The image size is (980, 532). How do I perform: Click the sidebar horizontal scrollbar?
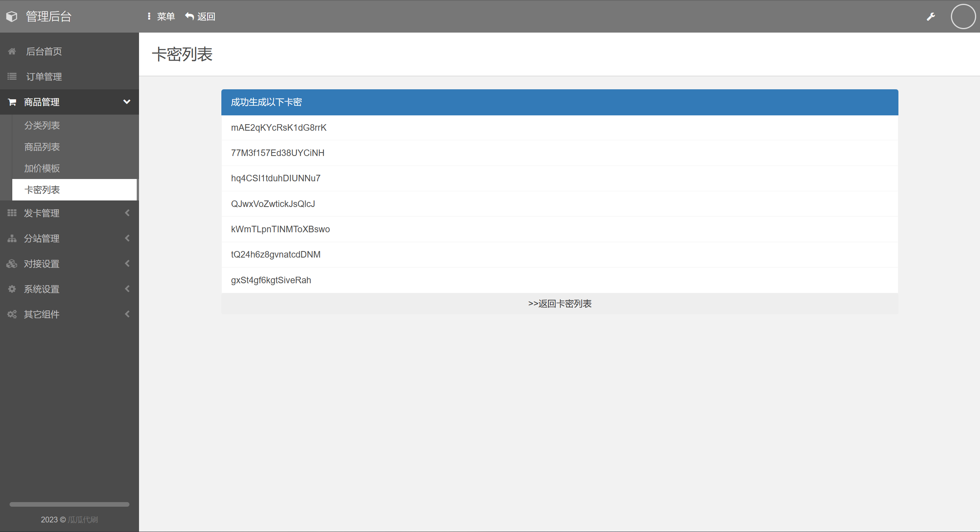(x=69, y=504)
